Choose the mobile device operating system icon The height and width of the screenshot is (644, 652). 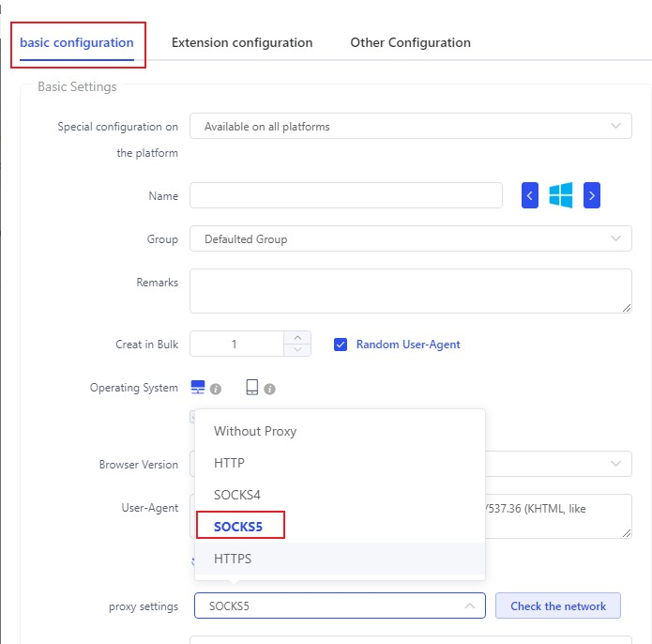(x=252, y=388)
